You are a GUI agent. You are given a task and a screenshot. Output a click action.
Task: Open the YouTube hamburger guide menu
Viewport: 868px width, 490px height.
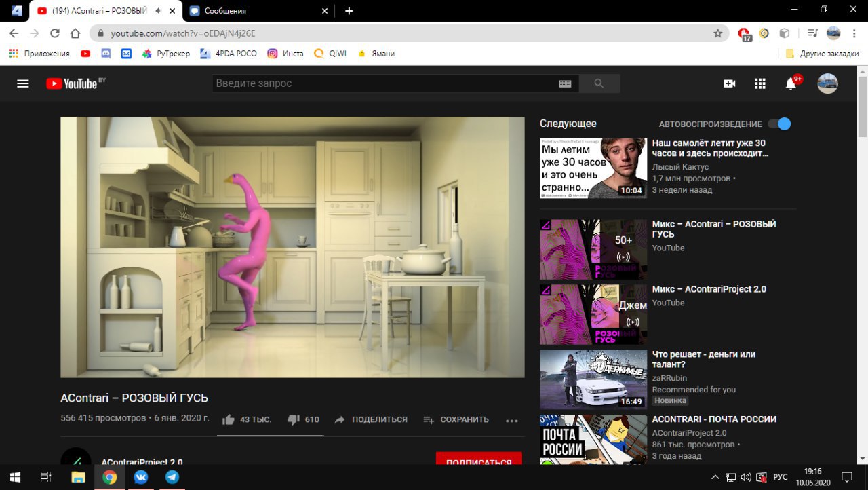23,83
